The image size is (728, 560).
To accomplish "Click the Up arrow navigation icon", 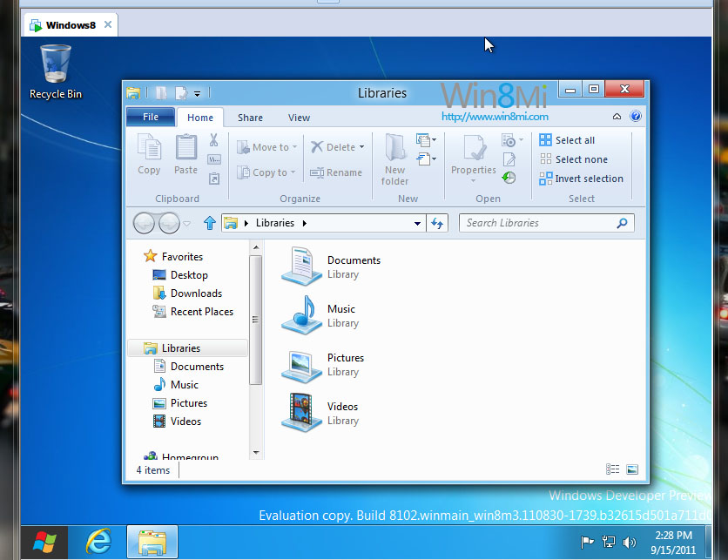I will coord(209,223).
